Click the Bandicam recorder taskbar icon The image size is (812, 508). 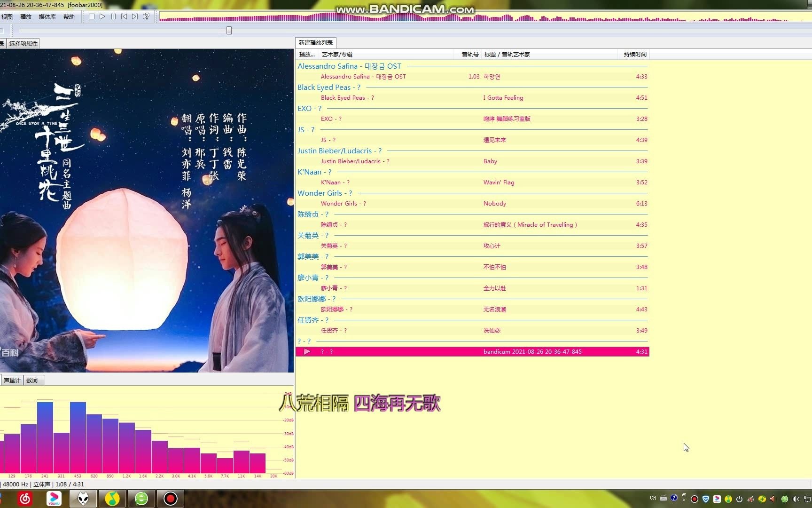(x=170, y=499)
